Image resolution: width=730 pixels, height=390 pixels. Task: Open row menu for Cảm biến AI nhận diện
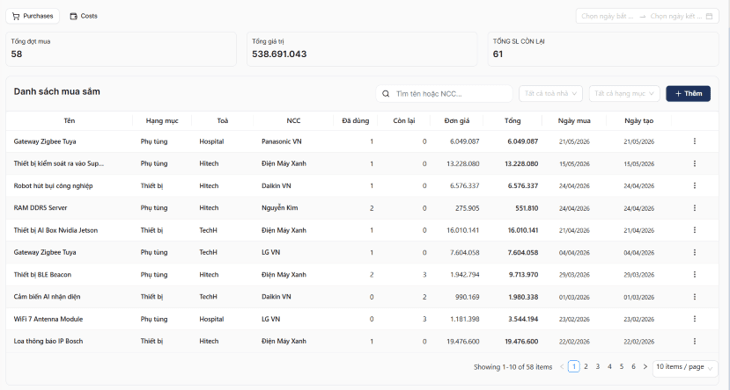(695, 296)
